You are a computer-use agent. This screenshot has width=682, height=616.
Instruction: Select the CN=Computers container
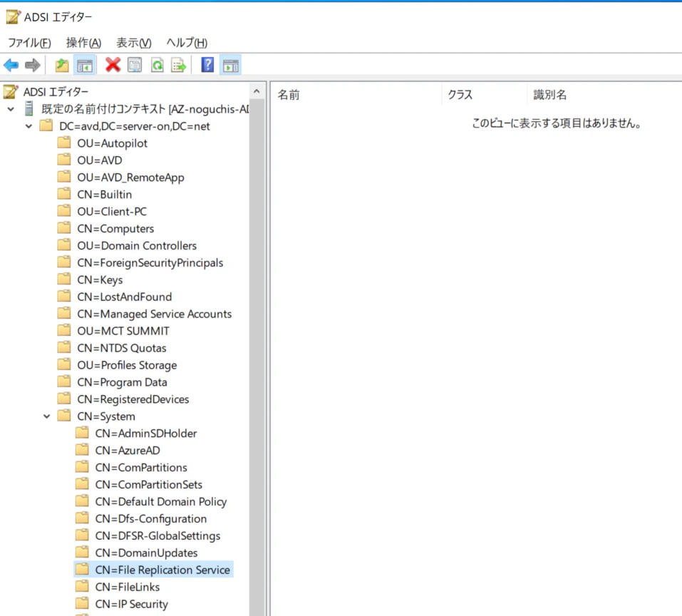point(115,228)
